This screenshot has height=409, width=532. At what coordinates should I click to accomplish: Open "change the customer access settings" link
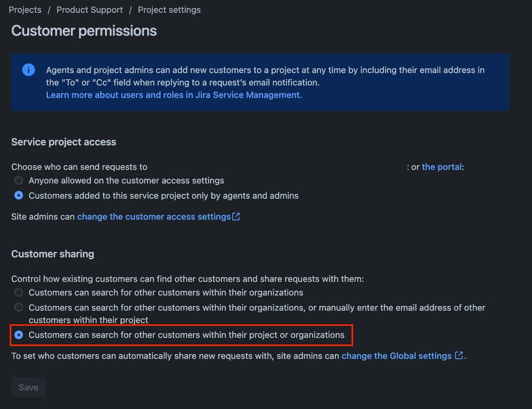pos(154,217)
